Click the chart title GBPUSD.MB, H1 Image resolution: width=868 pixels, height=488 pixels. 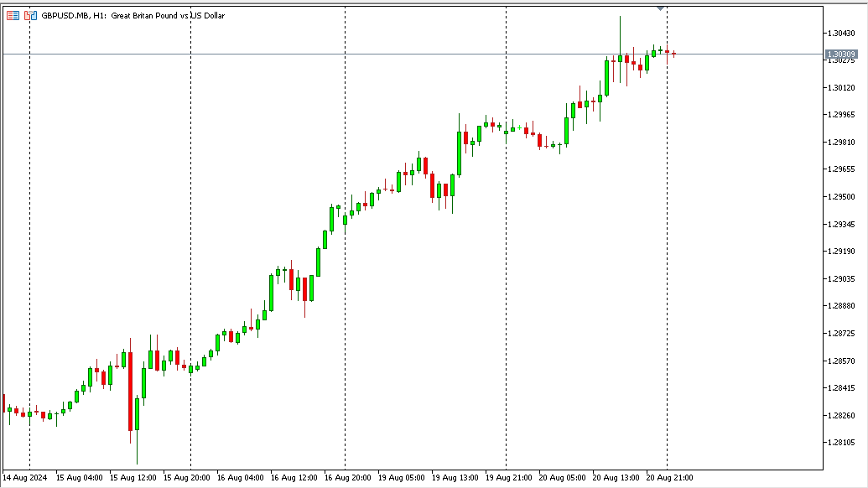(74, 15)
